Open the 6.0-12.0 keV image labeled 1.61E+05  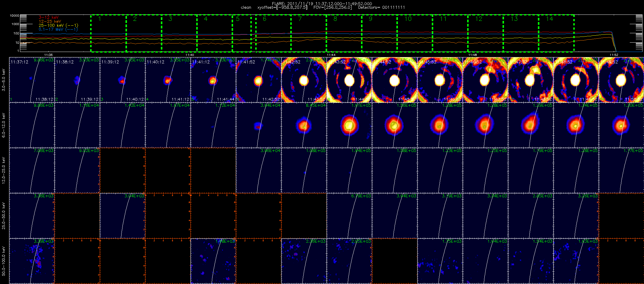coord(349,125)
